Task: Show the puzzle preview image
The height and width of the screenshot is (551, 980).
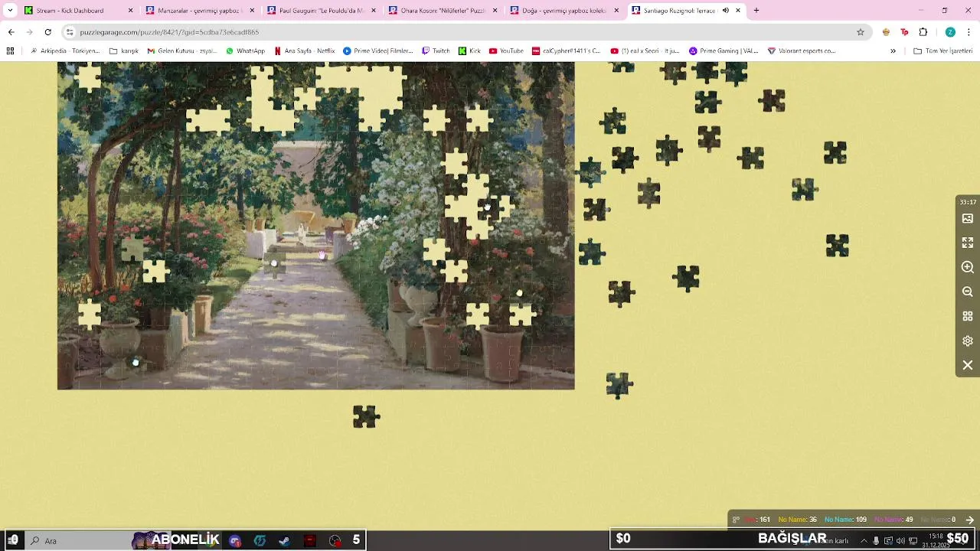Action: (968, 219)
